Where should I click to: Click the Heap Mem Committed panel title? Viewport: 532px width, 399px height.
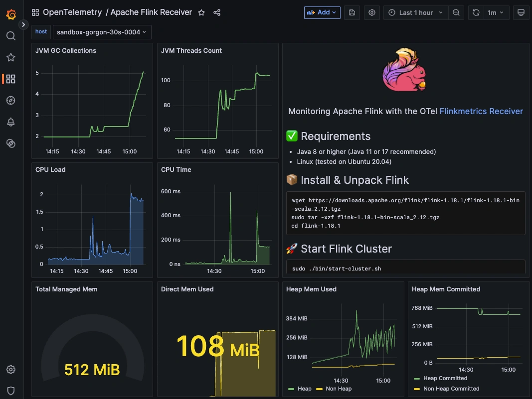point(446,289)
